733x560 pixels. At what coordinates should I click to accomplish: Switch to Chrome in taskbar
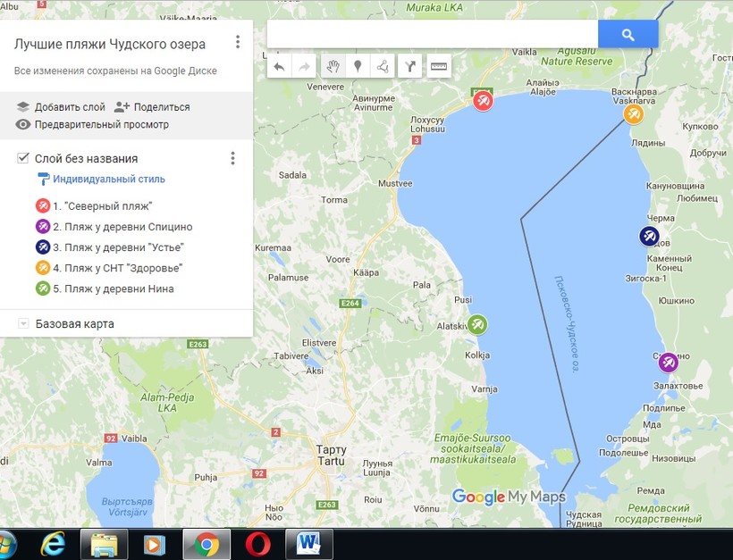coord(206,545)
